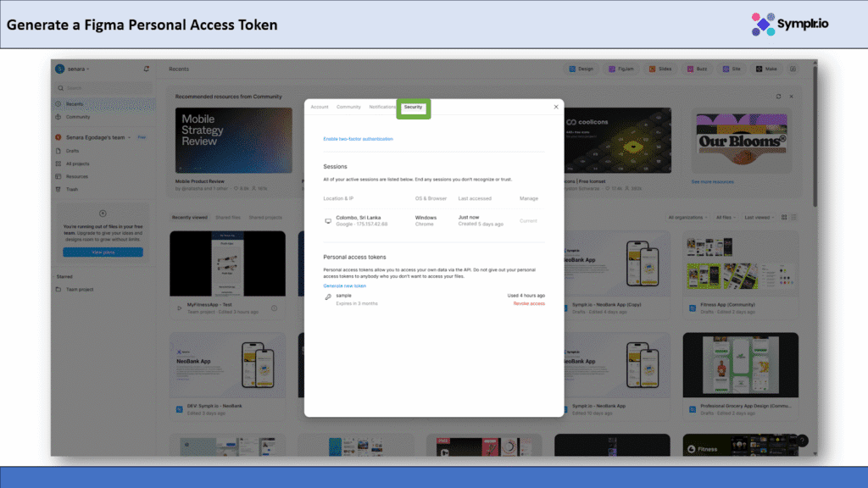This screenshot has height=488, width=868.
Task: Click the help question mark icon
Action: coord(802,441)
